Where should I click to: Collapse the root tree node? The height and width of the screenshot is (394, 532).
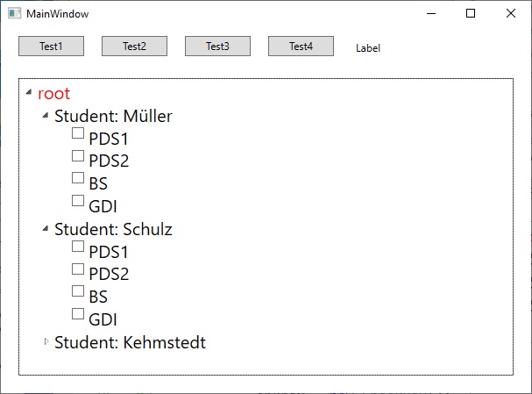click(29, 92)
